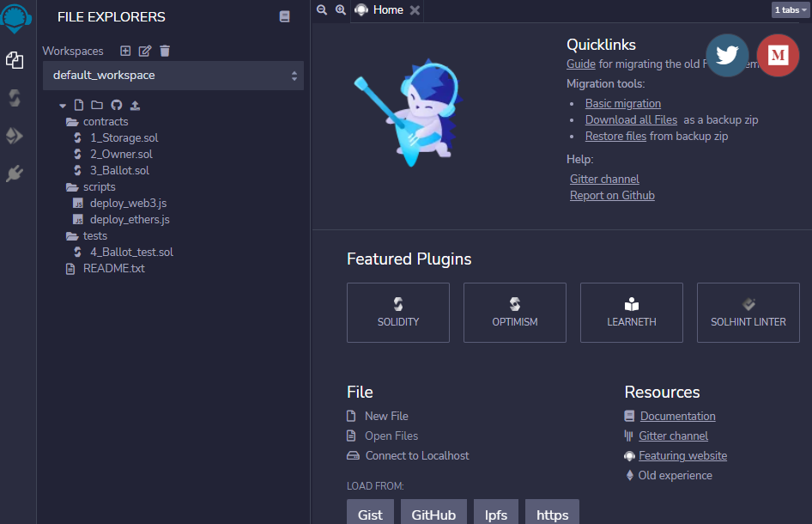
Task: Open the 1 tabs dropdown
Action: pyautogui.click(x=791, y=9)
